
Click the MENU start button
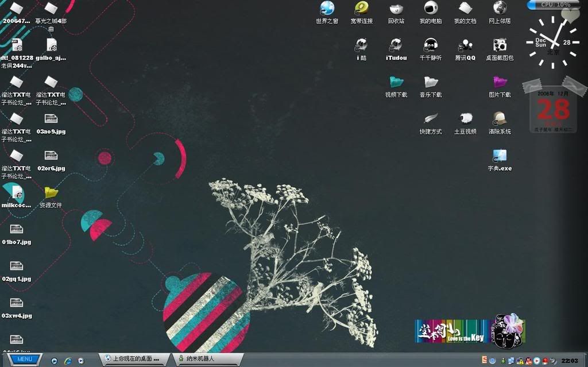click(24, 360)
